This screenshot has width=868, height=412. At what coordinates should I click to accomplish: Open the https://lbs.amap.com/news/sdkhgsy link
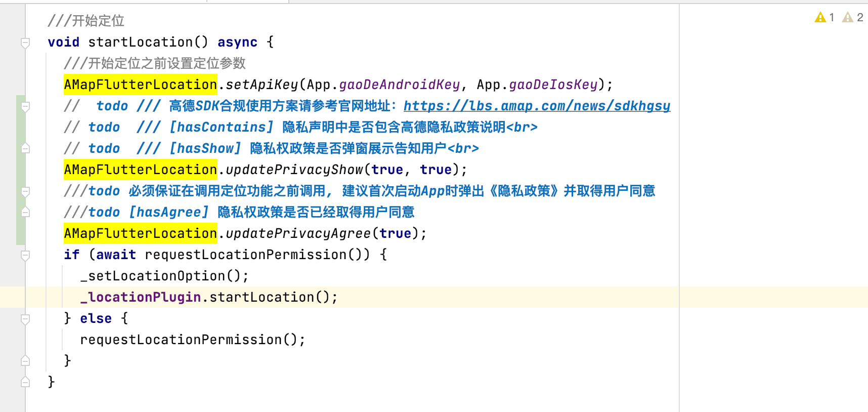[537, 106]
